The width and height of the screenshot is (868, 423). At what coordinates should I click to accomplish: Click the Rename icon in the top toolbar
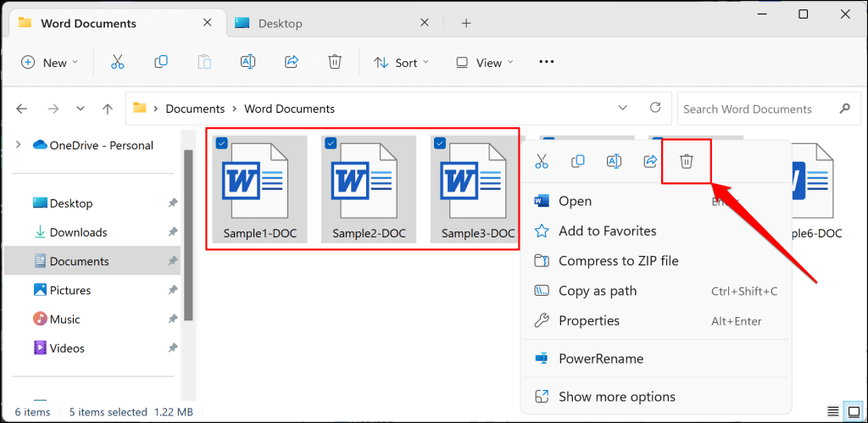pyautogui.click(x=248, y=62)
